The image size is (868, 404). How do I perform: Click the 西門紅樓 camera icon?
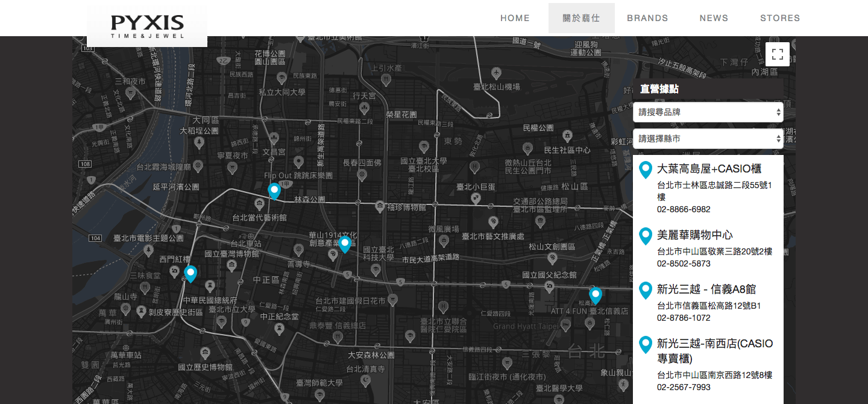point(174,273)
